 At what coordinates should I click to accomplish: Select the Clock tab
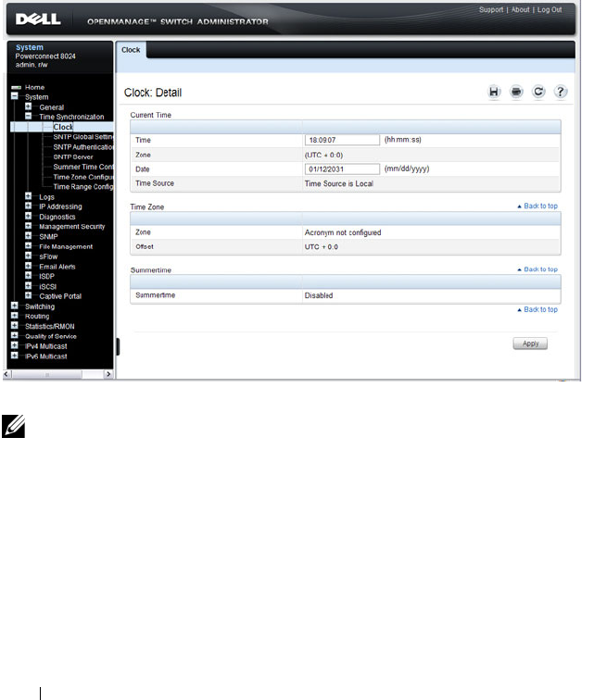point(131,50)
